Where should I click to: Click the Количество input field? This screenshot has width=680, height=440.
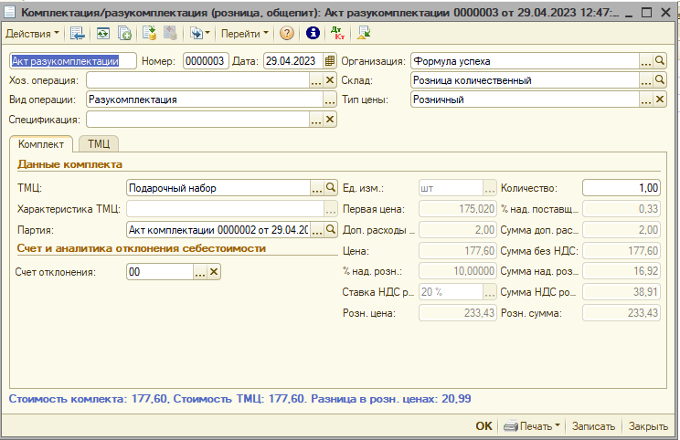621,187
